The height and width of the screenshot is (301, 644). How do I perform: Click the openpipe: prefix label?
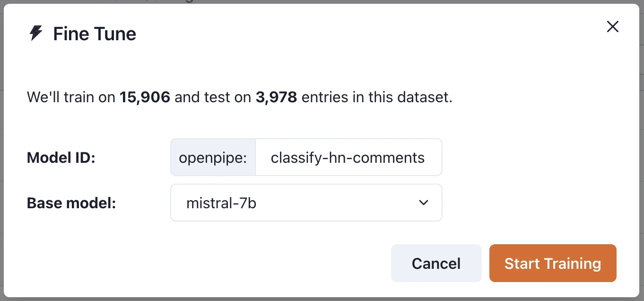point(212,157)
